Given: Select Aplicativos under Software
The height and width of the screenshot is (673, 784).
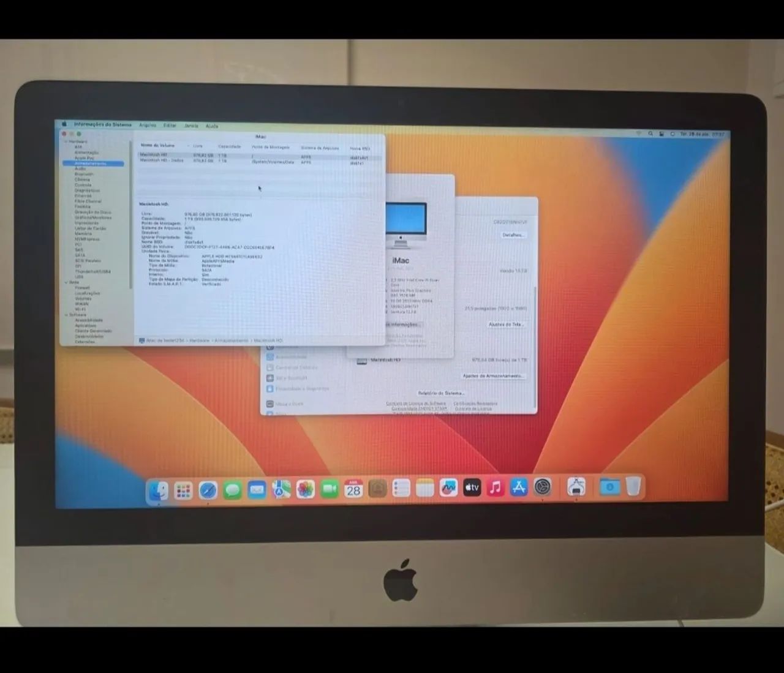Looking at the screenshot, I should (86, 326).
